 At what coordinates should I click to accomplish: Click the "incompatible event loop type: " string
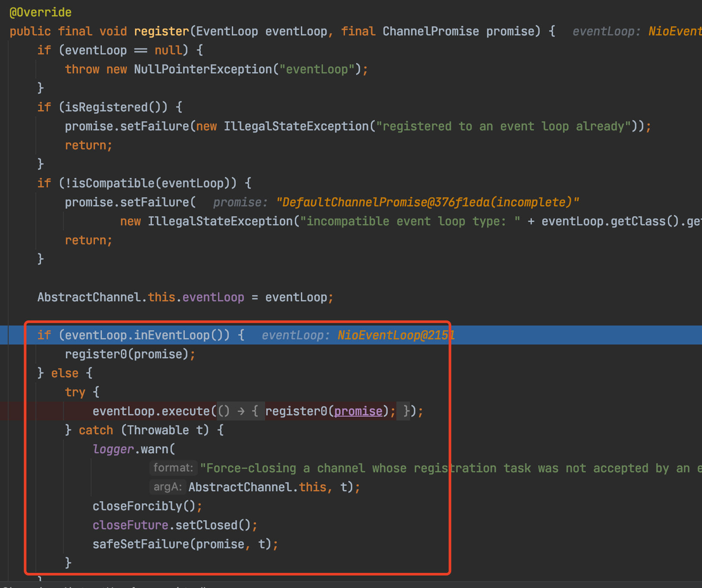410,221
